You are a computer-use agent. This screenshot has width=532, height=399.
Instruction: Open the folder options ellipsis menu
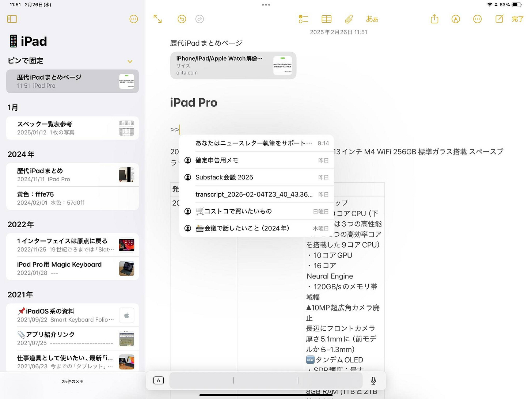134,19
